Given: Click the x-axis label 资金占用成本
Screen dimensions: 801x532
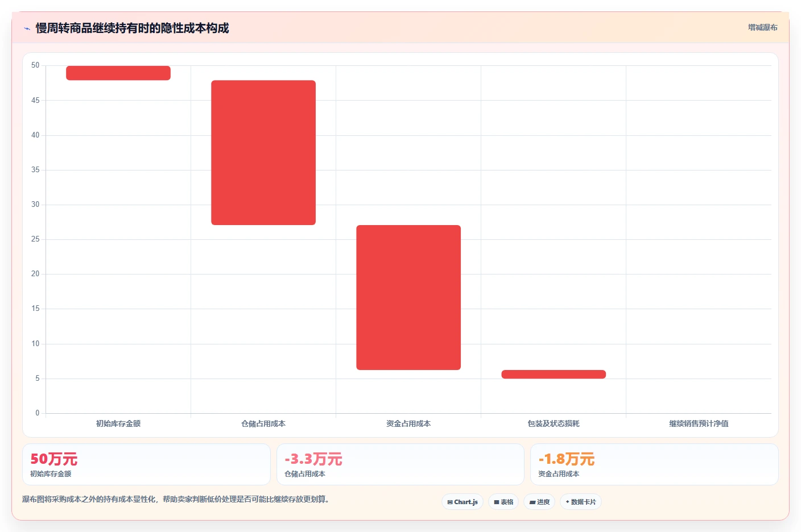Looking at the screenshot, I should [408, 423].
